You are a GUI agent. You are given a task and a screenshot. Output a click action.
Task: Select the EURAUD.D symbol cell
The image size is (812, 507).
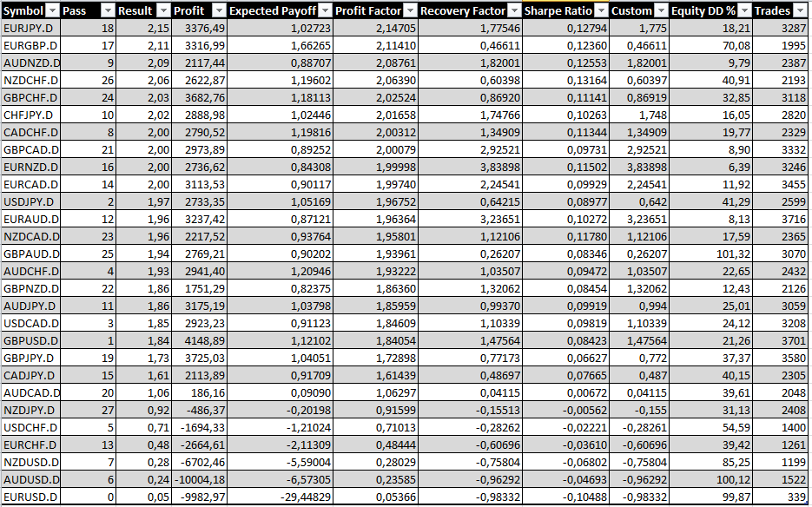30,219
